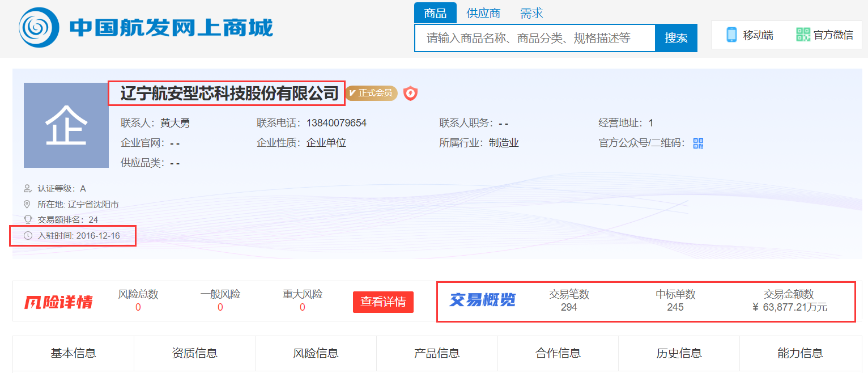Select the 商品 search tab
This screenshot has height=373, width=868.
(x=435, y=13)
